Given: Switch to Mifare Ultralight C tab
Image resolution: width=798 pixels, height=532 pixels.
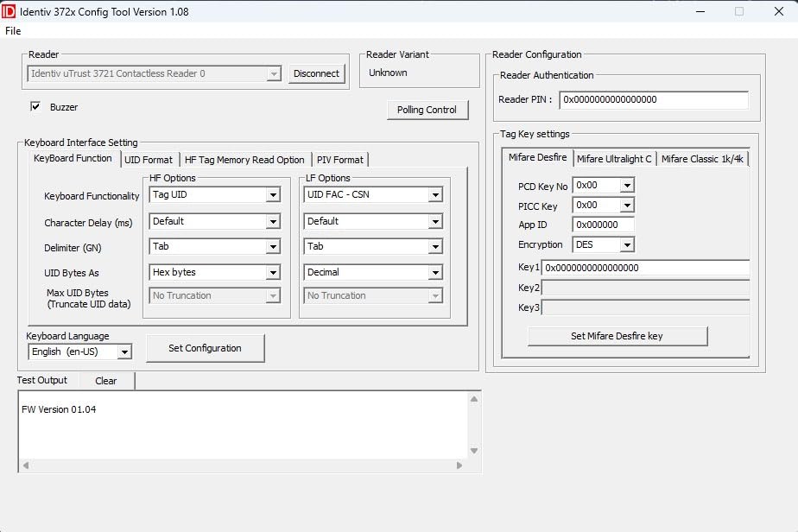Looking at the screenshot, I should (x=614, y=159).
